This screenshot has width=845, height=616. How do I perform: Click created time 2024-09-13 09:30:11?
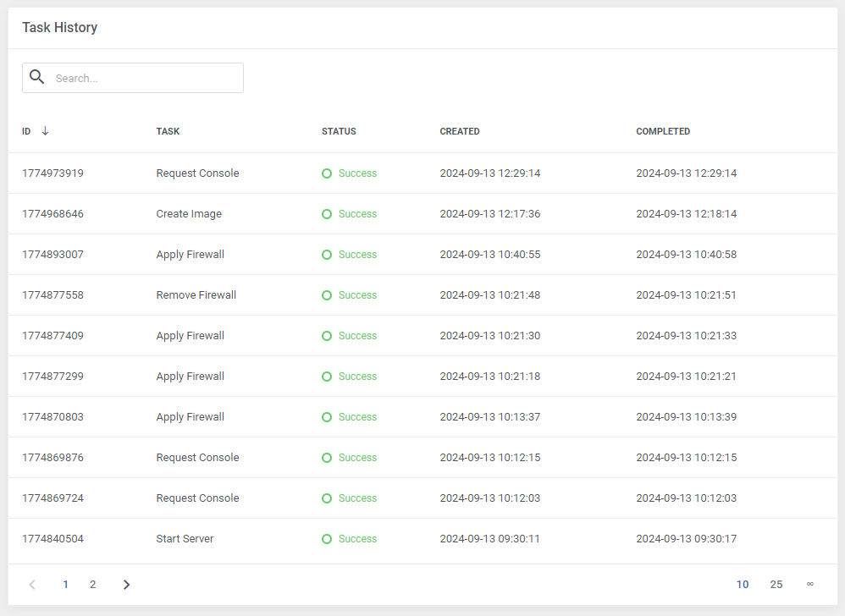pos(490,539)
